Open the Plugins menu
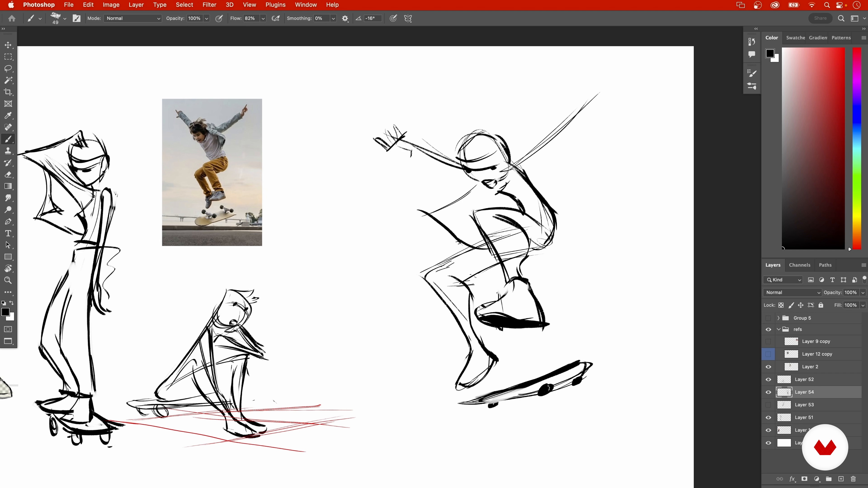Viewport: 868px width, 488px height. pos(275,5)
